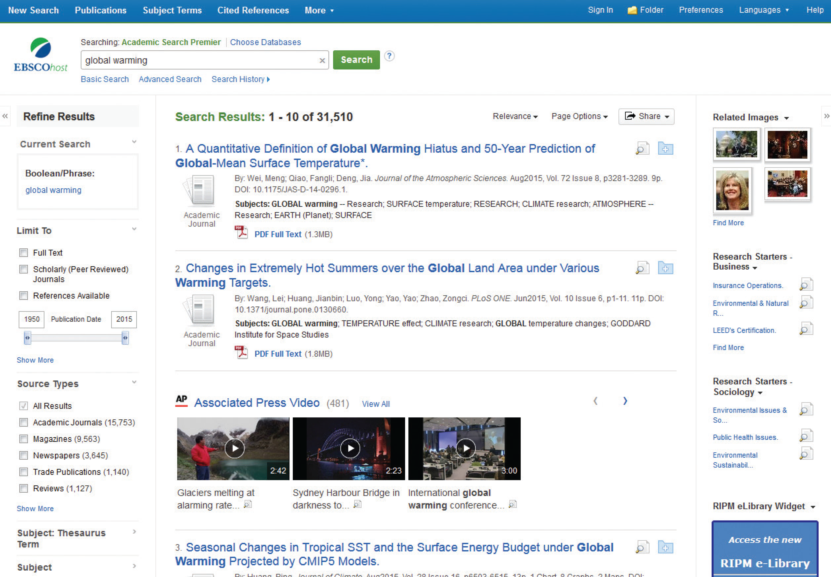
Task: Preview the Insurance Operations research starter
Action: point(806,285)
